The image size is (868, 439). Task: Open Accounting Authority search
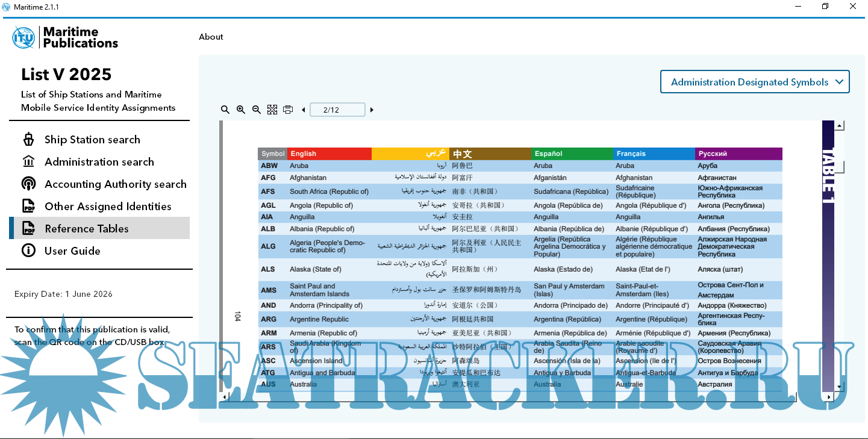(115, 184)
